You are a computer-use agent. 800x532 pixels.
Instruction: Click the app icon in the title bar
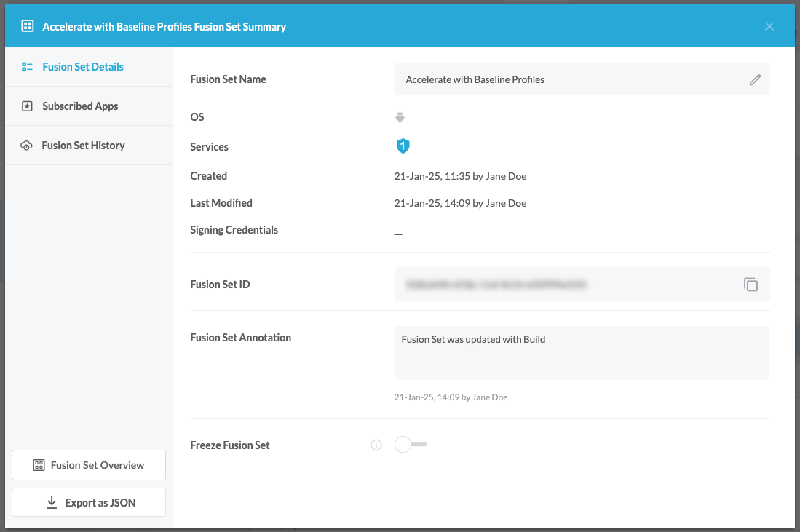click(x=27, y=25)
